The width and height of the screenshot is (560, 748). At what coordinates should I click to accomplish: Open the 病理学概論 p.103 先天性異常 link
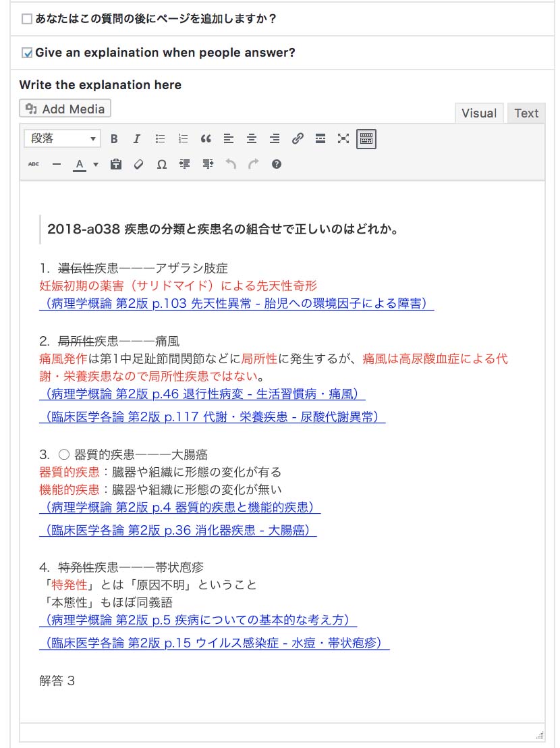pos(236,304)
